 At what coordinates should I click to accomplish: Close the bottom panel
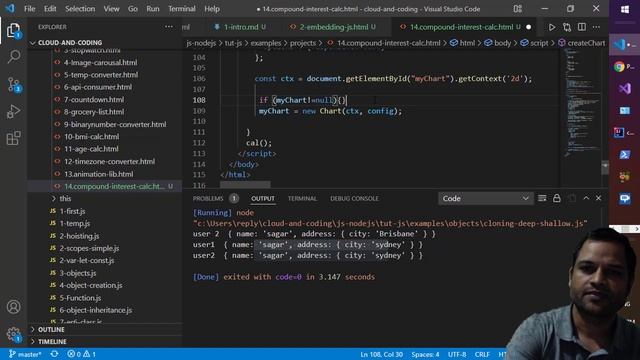point(598,198)
